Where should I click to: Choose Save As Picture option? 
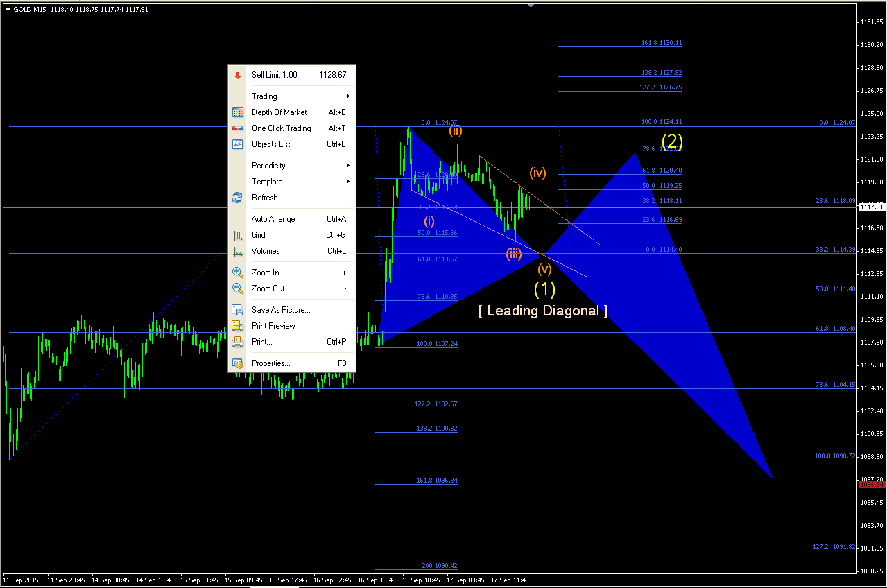[x=291, y=310]
